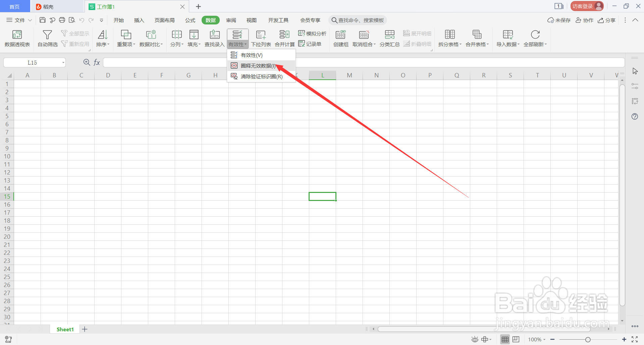This screenshot has width=644, height=345.
Task: Click the save icon in quick toolbar
Action: [43, 20]
